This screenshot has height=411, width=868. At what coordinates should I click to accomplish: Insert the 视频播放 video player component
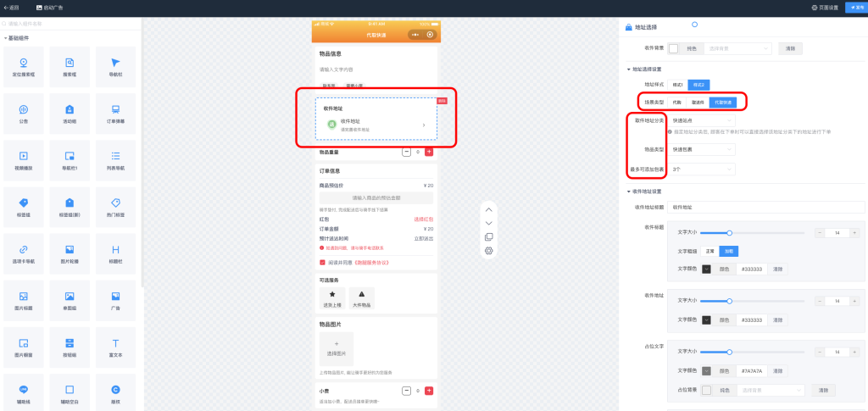(x=24, y=160)
